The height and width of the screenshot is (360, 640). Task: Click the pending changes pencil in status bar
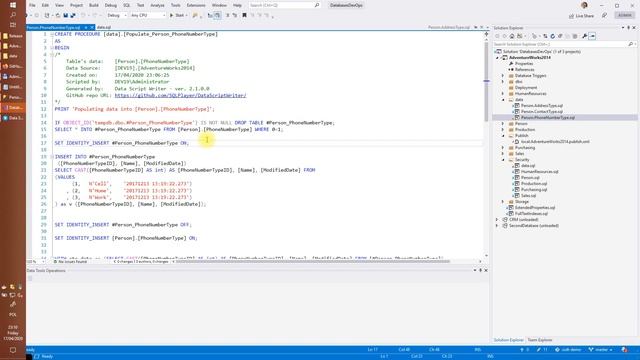click(x=539, y=350)
